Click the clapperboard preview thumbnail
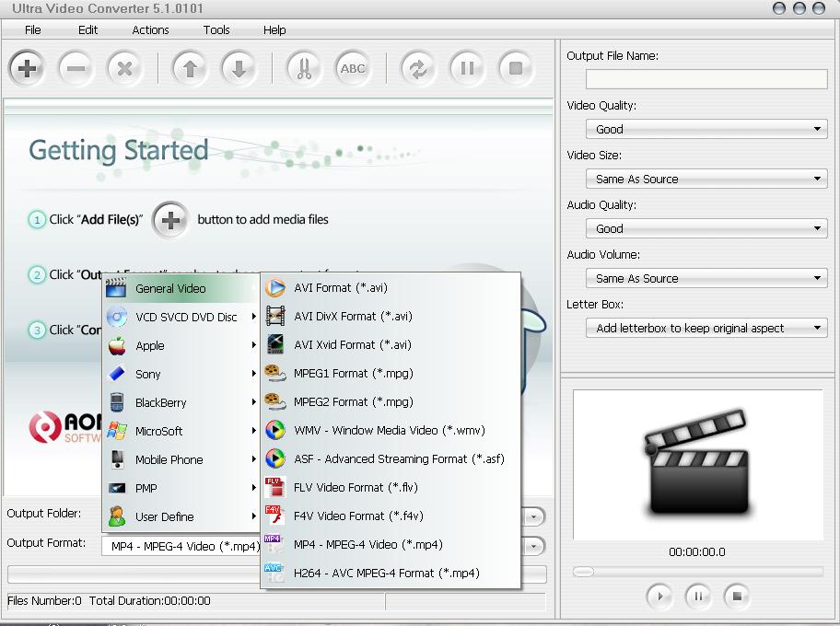The image size is (840, 626). point(698,464)
